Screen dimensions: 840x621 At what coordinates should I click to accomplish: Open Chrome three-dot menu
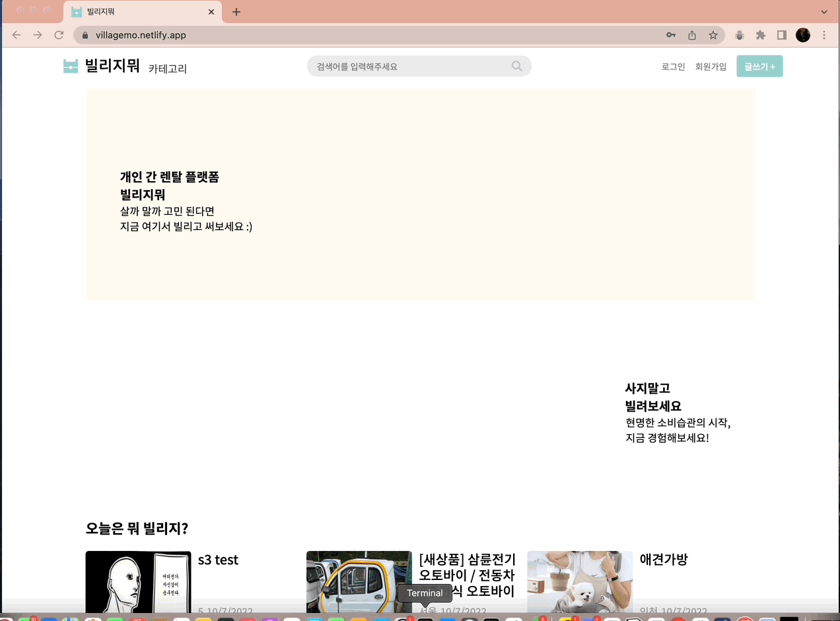coord(824,35)
